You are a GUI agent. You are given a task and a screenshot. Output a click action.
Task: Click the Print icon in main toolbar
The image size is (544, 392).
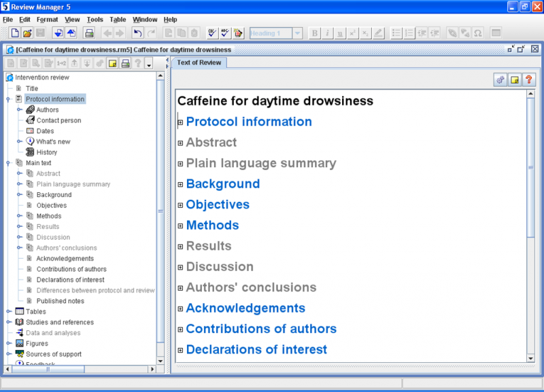click(x=89, y=33)
